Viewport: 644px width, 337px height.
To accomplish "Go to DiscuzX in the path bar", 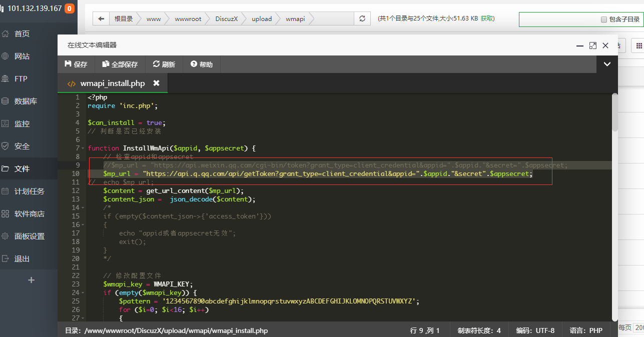I will [x=227, y=18].
